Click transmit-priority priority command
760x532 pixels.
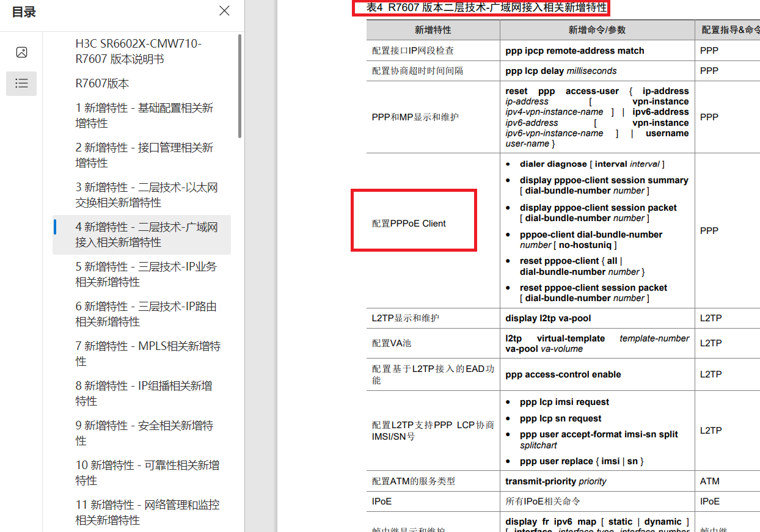pyautogui.click(x=556, y=481)
